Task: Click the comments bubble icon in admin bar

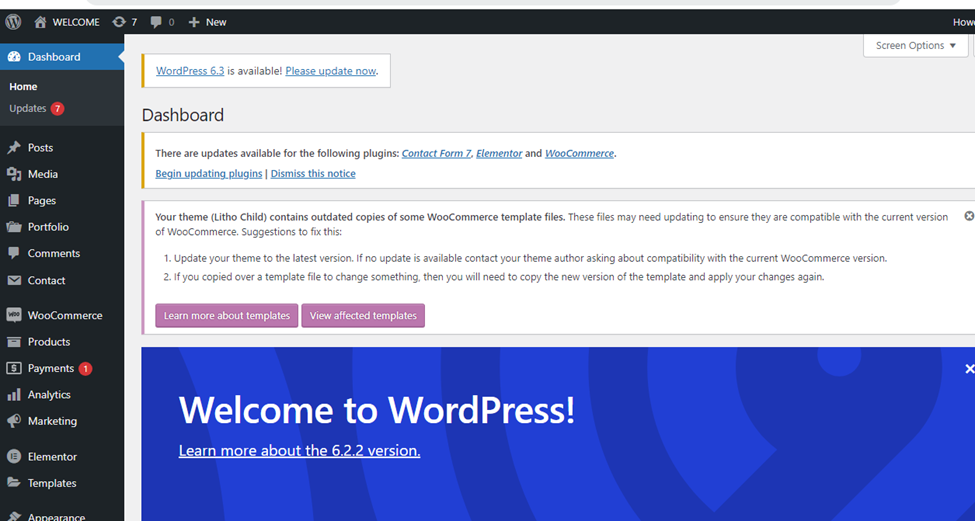Action: (156, 22)
